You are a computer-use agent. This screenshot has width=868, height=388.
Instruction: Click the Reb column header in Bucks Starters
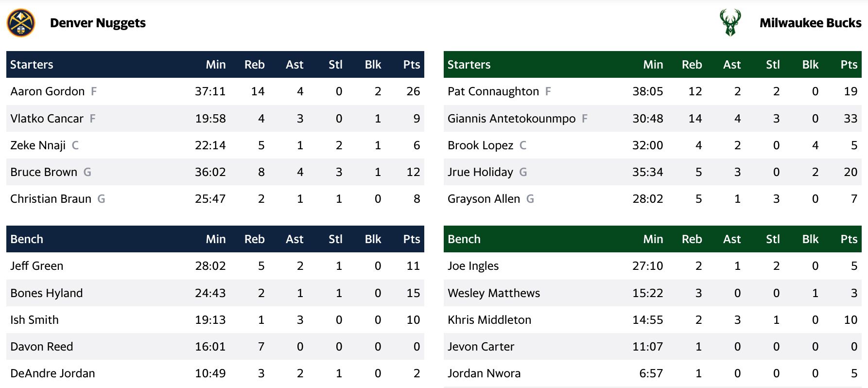pyautogui.click(x=692, y=65)
